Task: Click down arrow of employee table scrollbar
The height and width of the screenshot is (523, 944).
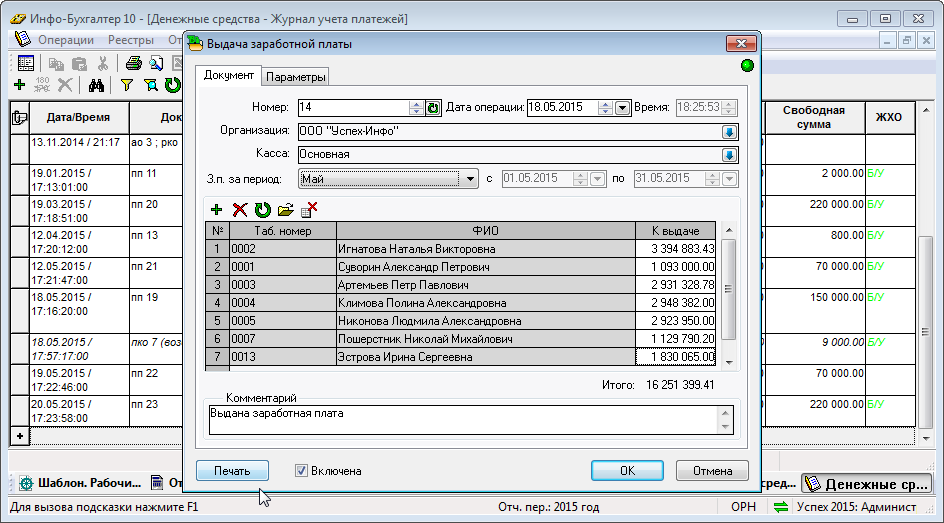Action: click(729, 362)
